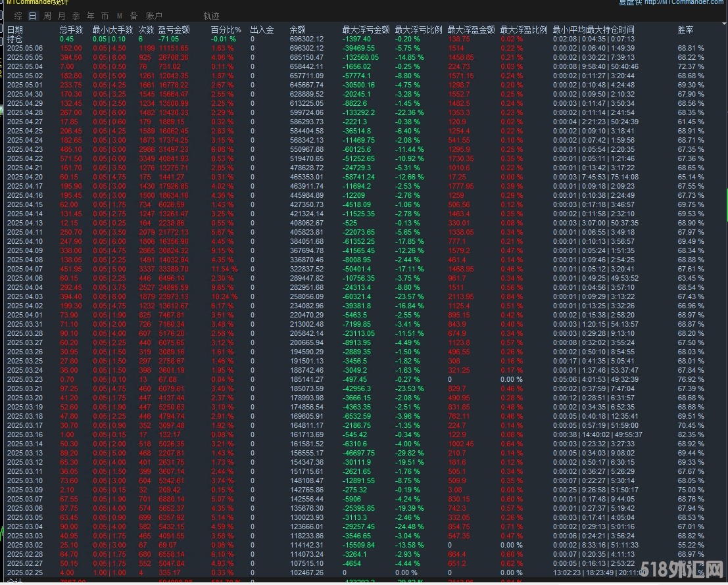The width and height of the screenshot is (728, 585).
Task: Click the floating profit value 2113.95 in 2025.04.03 row
Action: click(x=460, y=296)
